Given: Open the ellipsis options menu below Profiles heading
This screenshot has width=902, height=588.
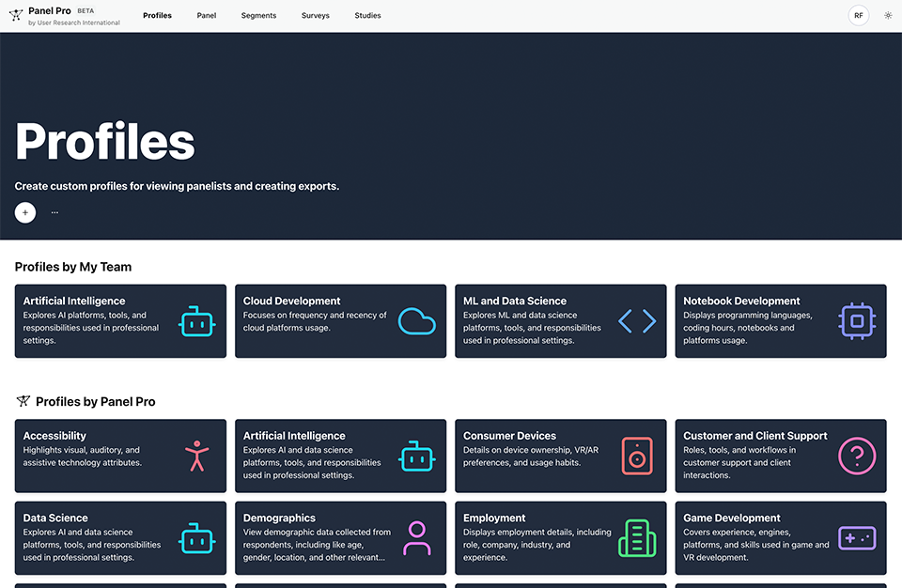Looking at the screenshot, I should [54, 211].
